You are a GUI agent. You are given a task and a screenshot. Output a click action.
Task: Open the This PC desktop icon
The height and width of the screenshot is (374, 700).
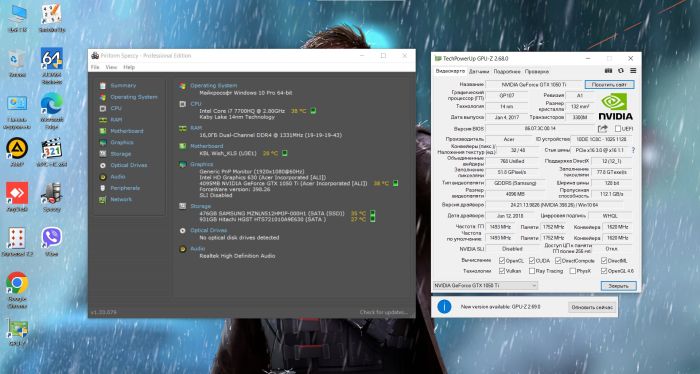(17, 18)
